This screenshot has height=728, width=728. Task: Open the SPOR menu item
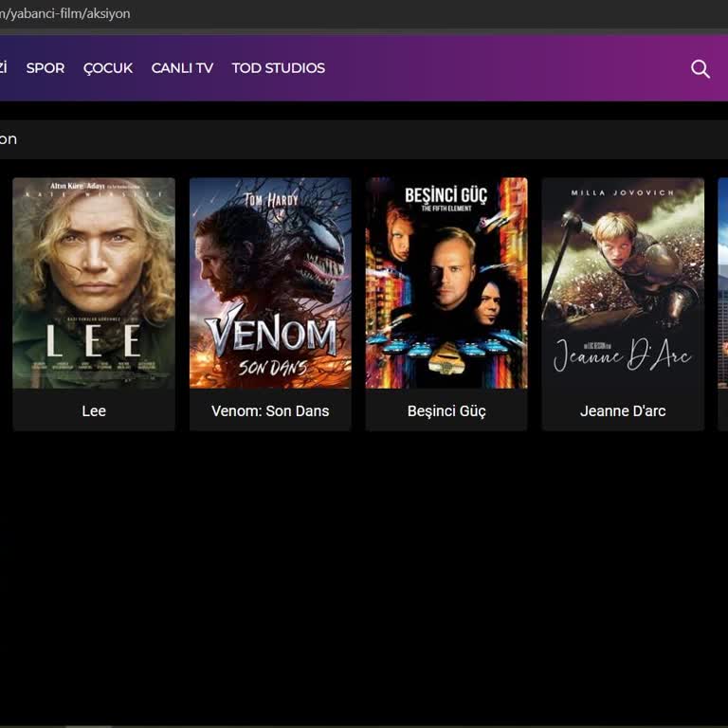[45, 68]
